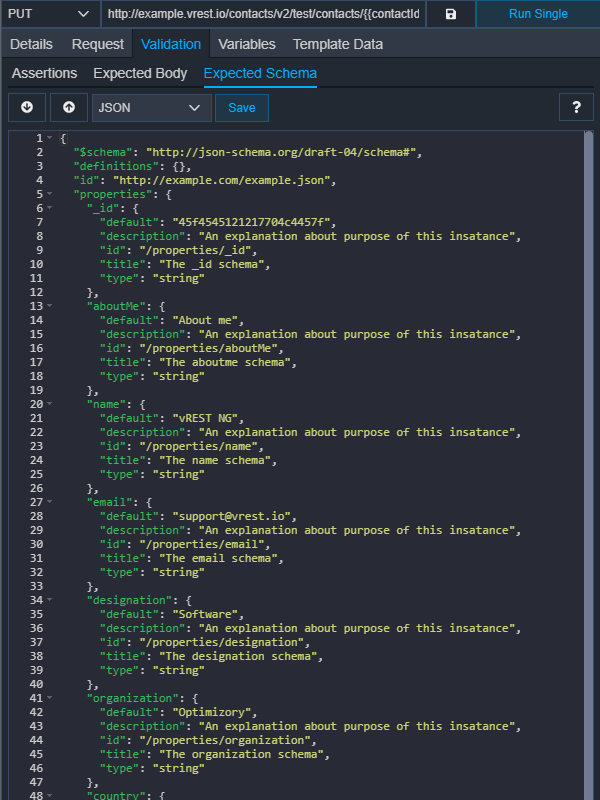Click "/properties/designation" on line 37

pyautogui.click(x=221, y=642)
